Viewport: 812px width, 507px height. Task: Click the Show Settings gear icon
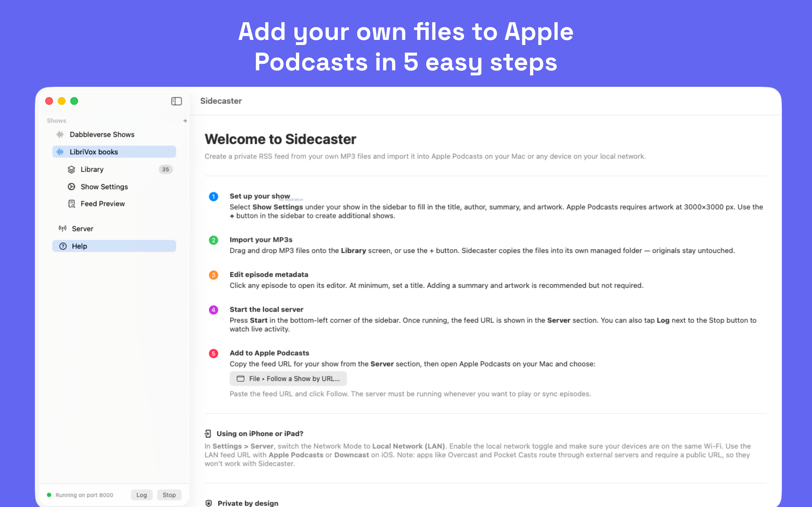tap(71, 187)
